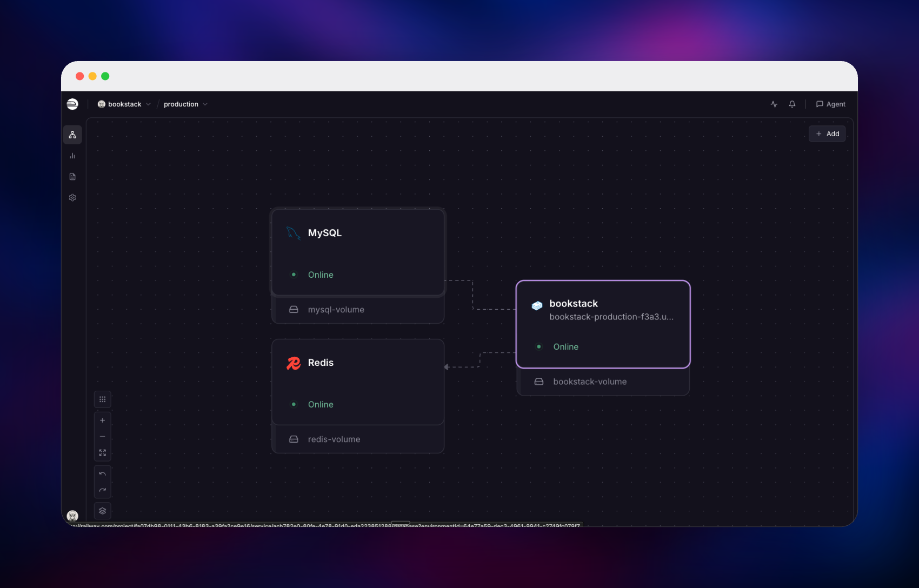Viewport: 919px width, 588px height.
Task: Open the user avatar menu
Action: [72, 516]
